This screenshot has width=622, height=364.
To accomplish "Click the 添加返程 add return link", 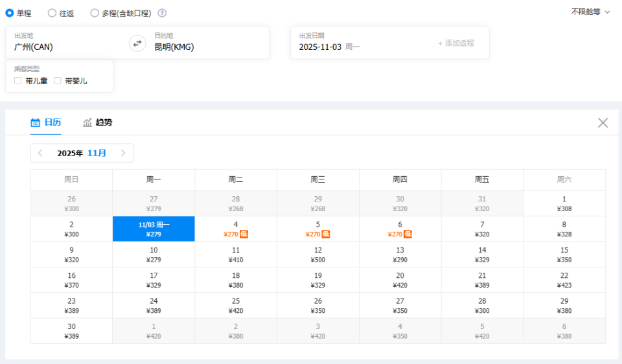I will click(x=455, y=43).
